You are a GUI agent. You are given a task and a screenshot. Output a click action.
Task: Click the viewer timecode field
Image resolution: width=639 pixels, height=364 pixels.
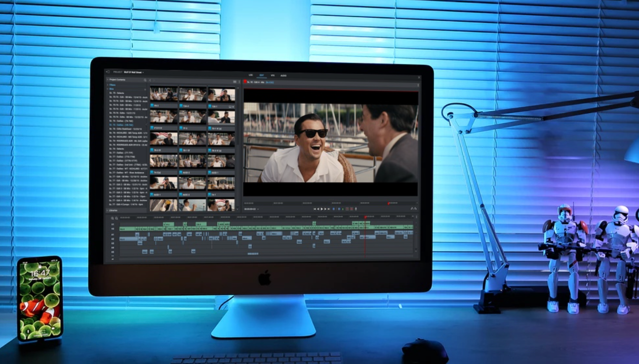point(249,209)
